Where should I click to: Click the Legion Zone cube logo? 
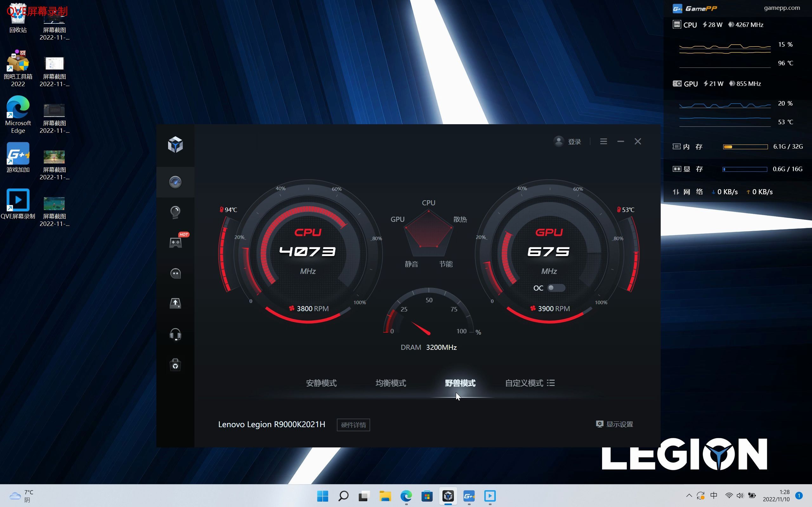tap(175, 144)
